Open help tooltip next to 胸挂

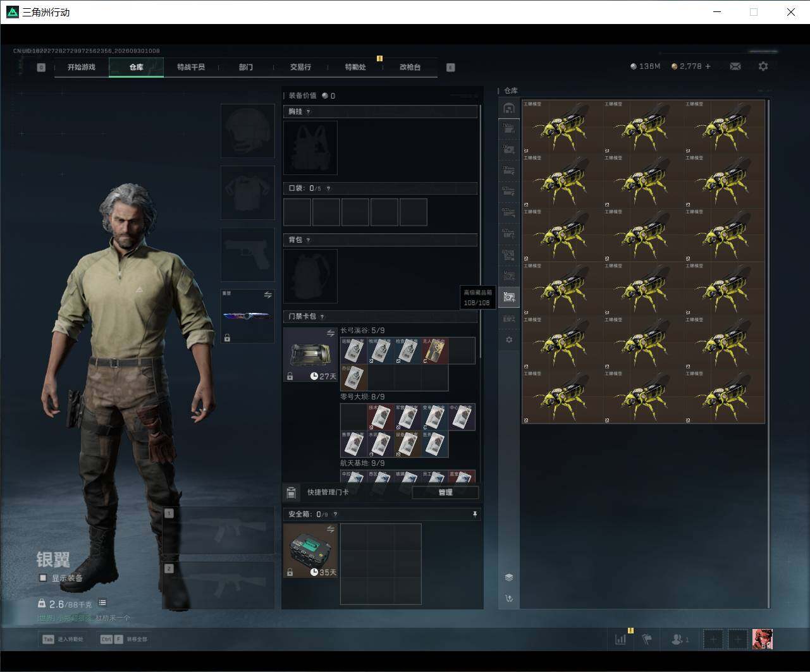pyautogui.click(x=309, y=112)
